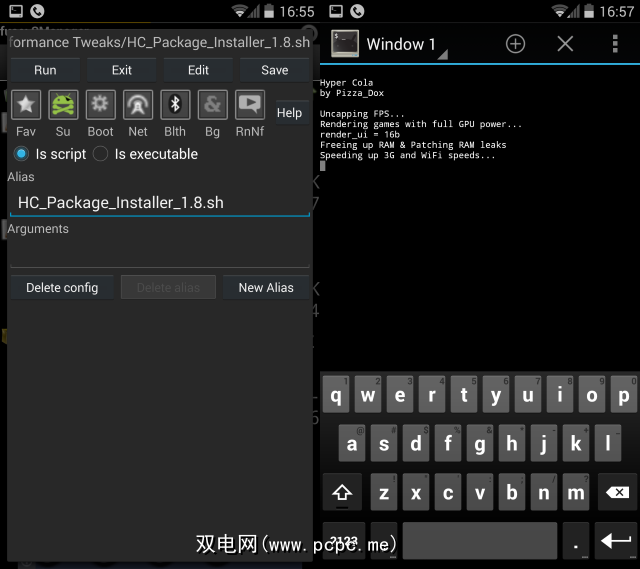Open the three-dot overflow menu
The height and width of the screenshot is (569, 640).
coord(615,44)
